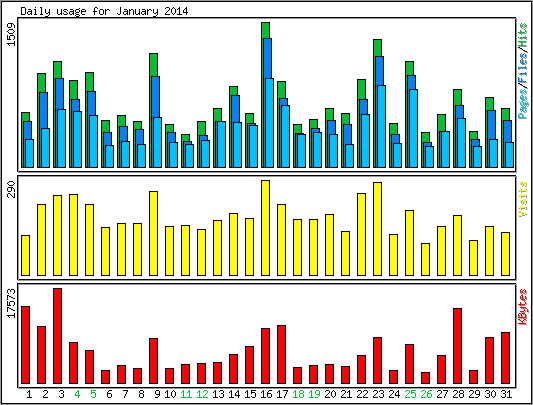Select the cyan pages bar for day 25
533x405 pixels.
point(414,129)
